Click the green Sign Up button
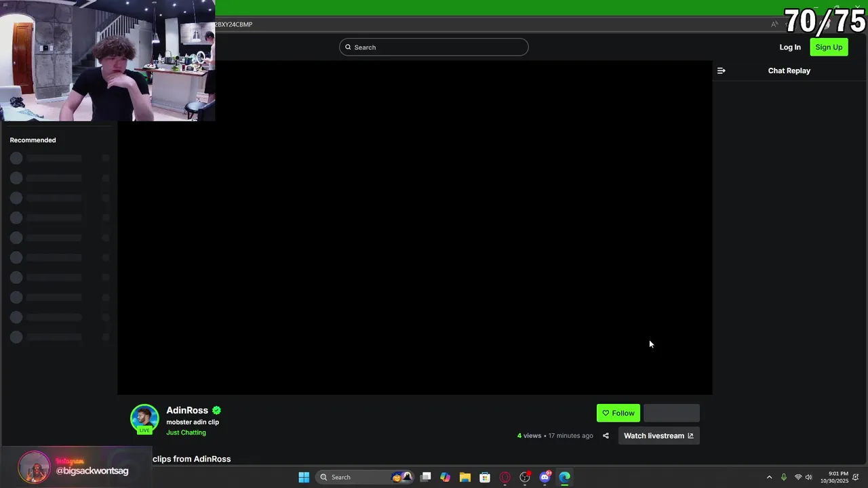868x488 pixels. tap(829, 47)
